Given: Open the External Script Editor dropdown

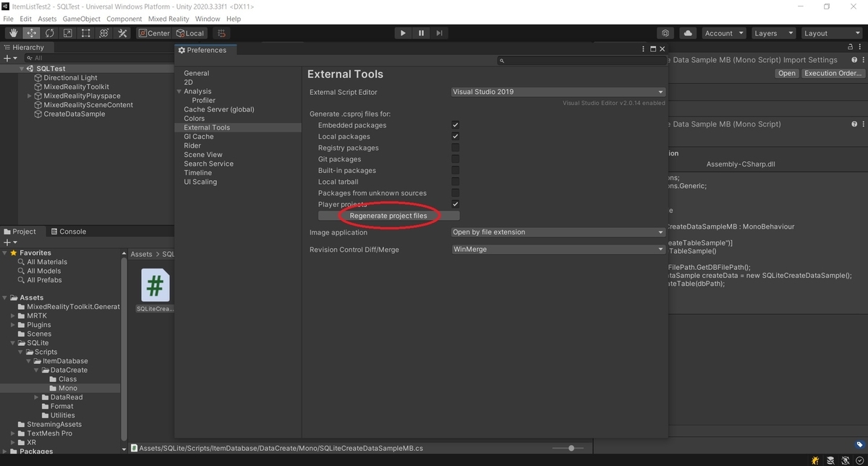Looking at the screenshot, I should pos(556,92).
